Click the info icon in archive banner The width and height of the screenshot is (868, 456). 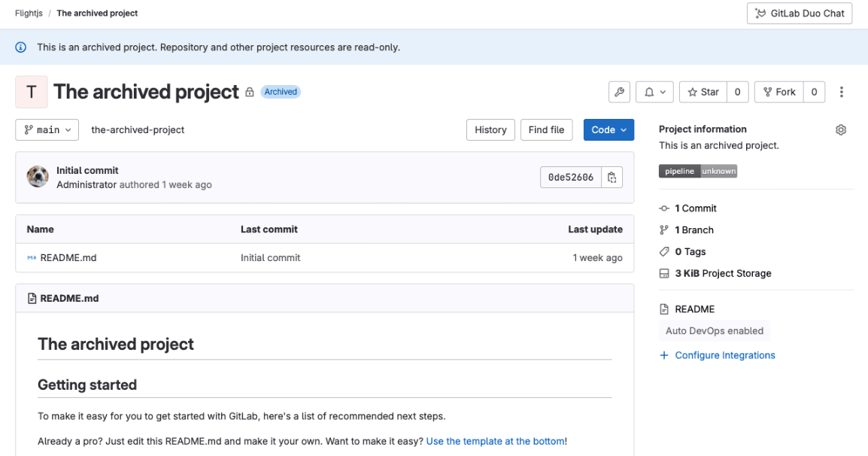pos(20,47)
